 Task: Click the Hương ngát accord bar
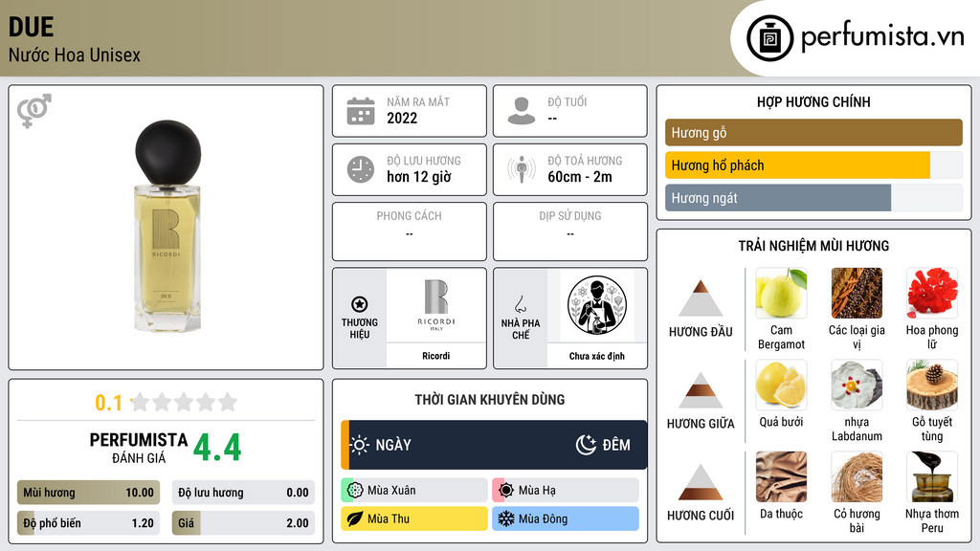[813, 198]
